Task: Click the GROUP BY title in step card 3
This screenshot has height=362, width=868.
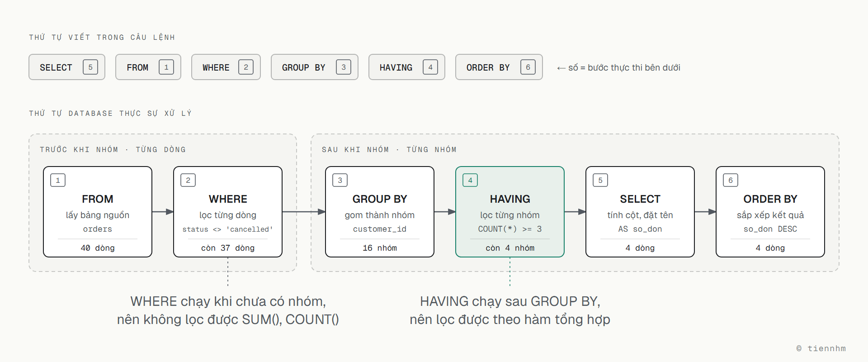Action: [380, 199]
